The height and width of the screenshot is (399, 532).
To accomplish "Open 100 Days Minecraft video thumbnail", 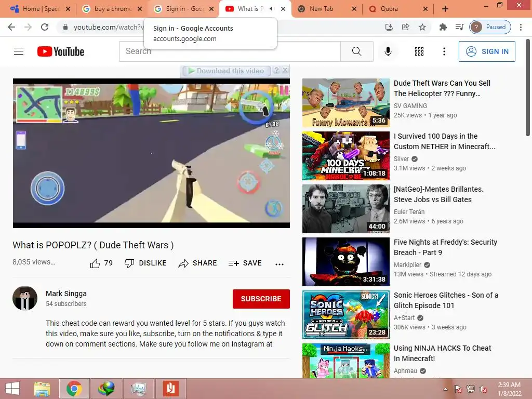I will click(x=345, y=156).
